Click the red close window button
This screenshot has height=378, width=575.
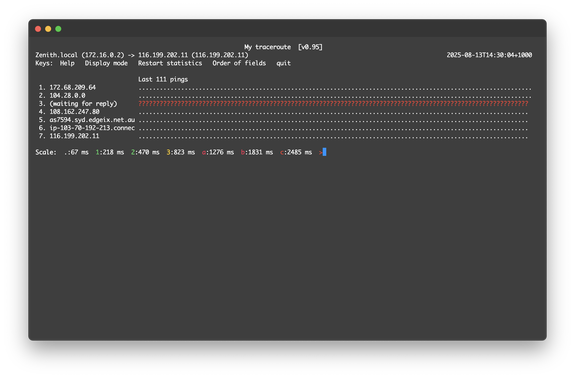[x=38, y=29]
